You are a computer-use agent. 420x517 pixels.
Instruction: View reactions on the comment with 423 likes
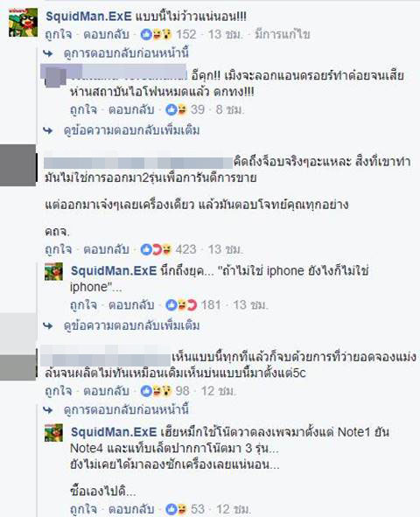click(x=157, y=249)
